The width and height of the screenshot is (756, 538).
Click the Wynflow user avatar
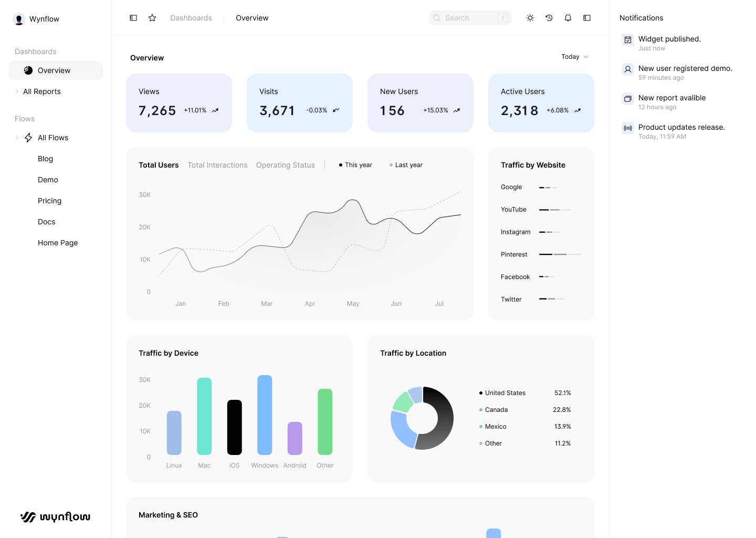[x=19, y=19]
